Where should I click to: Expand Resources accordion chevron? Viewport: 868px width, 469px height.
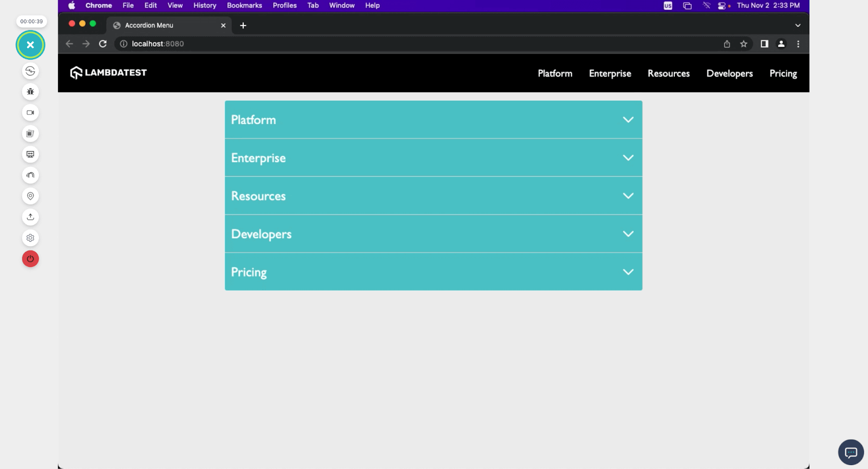click(628, 196)
